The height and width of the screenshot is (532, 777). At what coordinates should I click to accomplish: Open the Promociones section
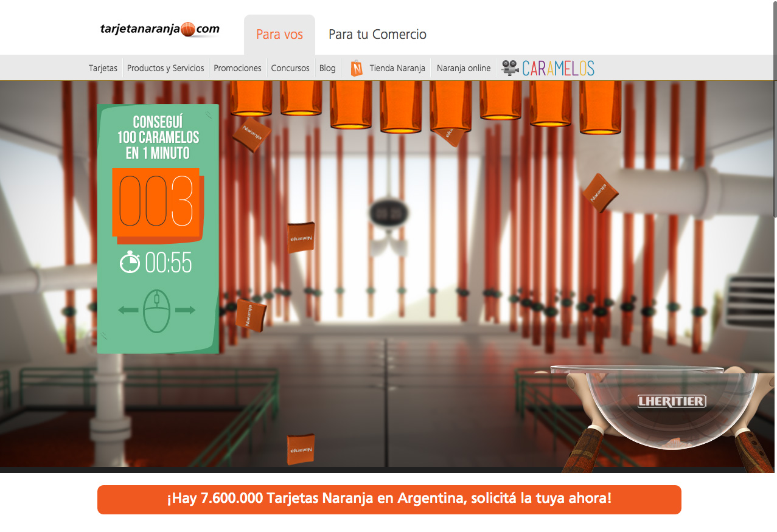point(237,68)
